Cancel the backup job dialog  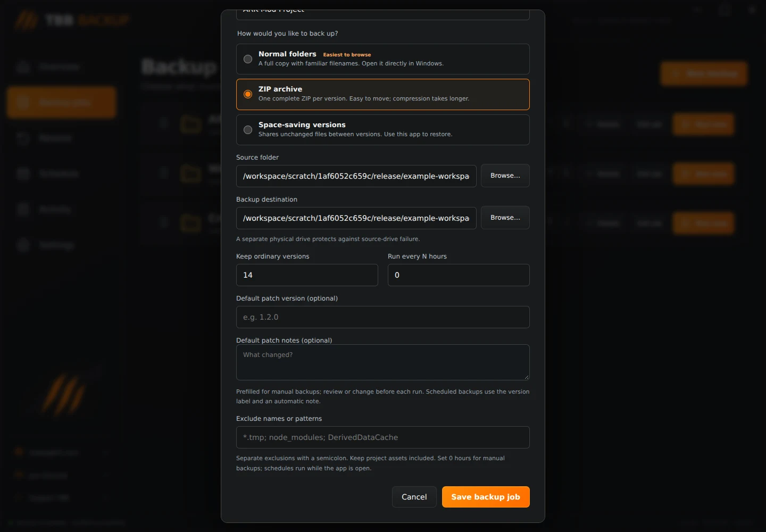[x=414, y=497]
